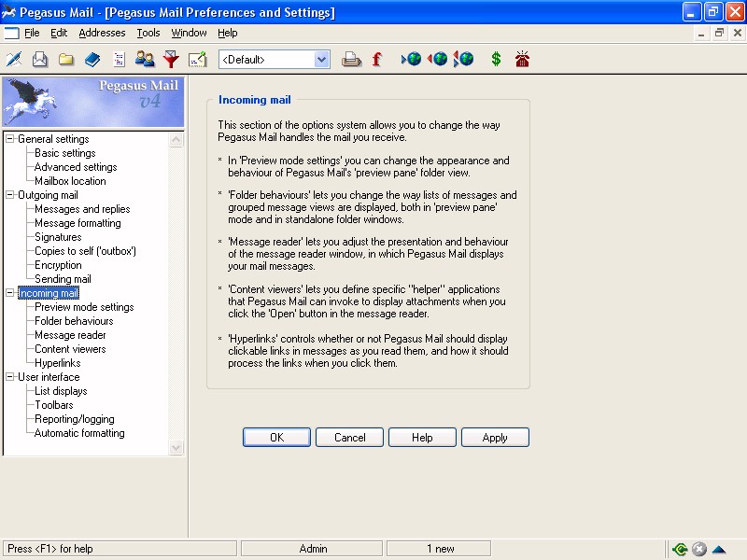747x560 pixels.
Task: Open the new mail folder envelope icon
Action: (x=40, y=60)
